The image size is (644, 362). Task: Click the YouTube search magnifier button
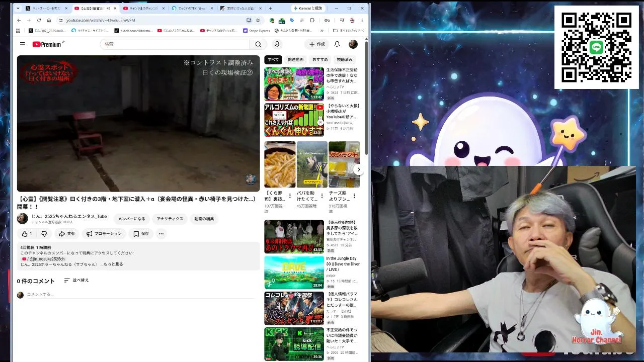(258, 44)
